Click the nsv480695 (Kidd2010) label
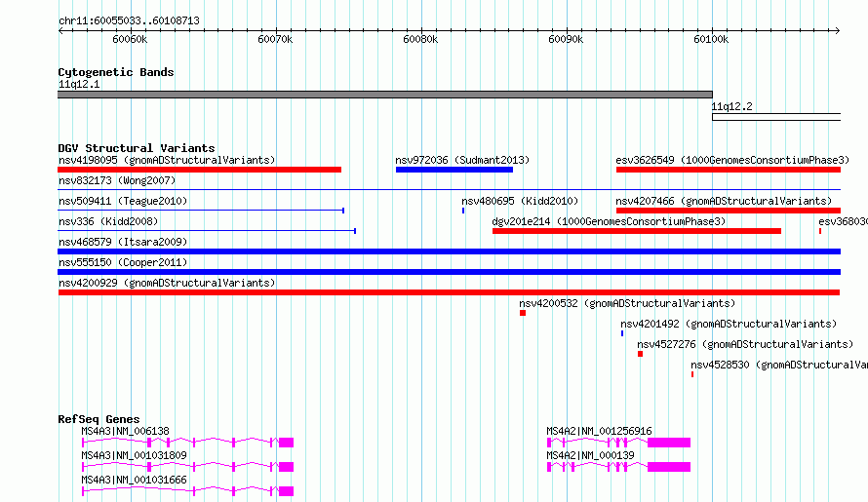Viewport: 868px width, 502px height. coord(520,201)
